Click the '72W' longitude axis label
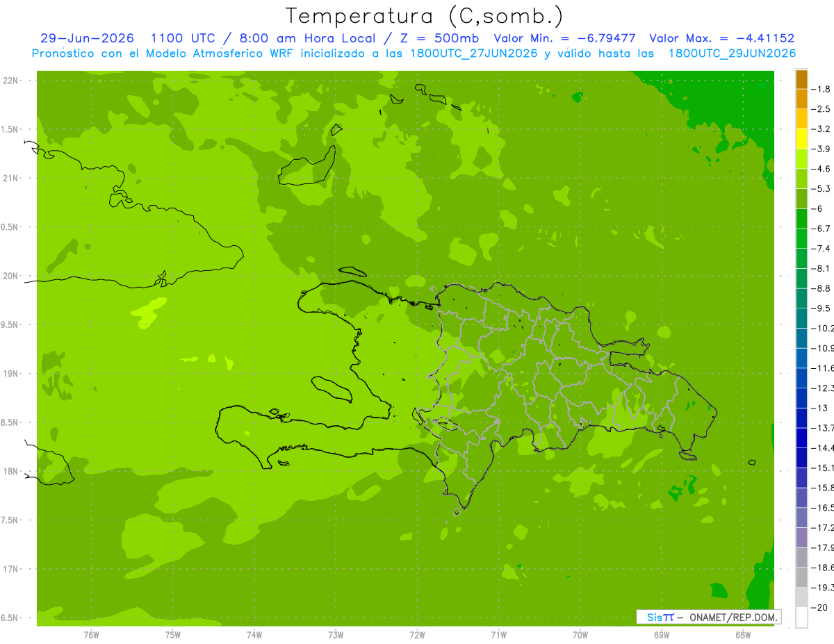 pos(418,635)
